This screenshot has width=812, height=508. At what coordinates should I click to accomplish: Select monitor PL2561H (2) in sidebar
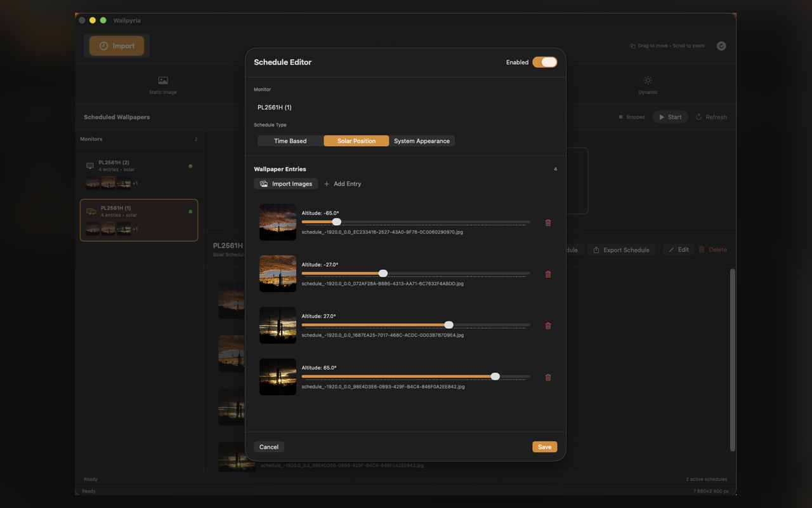pyautogui.click(x=139, y=174)
